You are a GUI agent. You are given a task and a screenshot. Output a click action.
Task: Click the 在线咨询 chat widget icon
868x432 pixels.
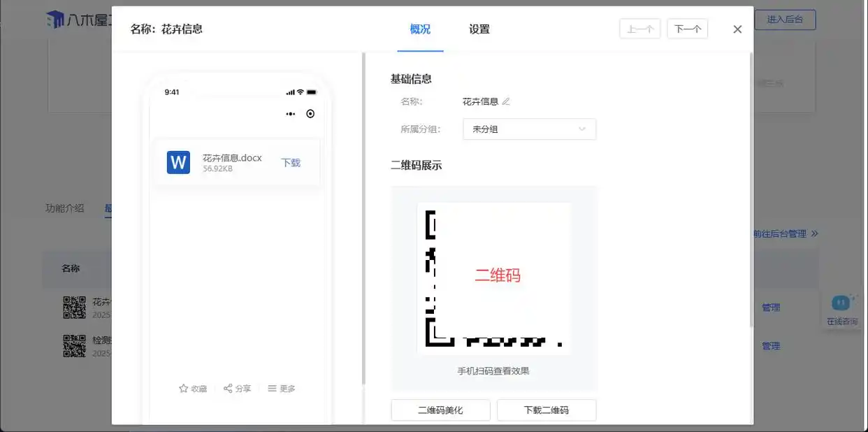pos(841,303)
